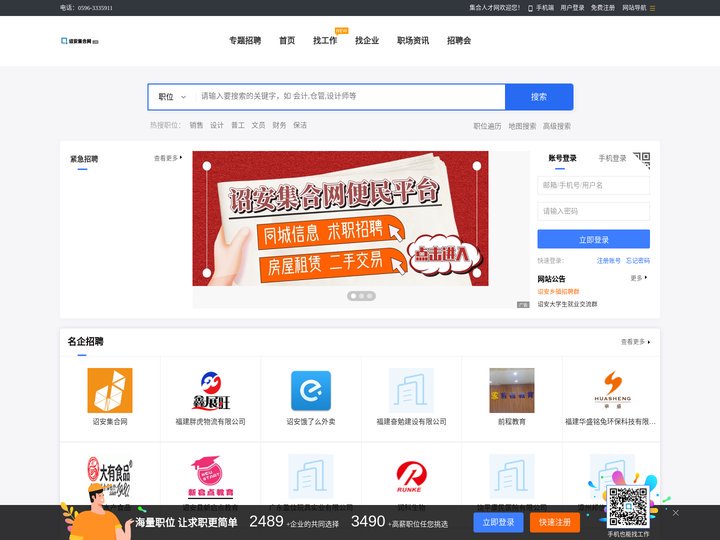Image resolution: width=720 pixels, height=540 pixels.
Task: Select 手机登录 tab
Action: [612, 158]
